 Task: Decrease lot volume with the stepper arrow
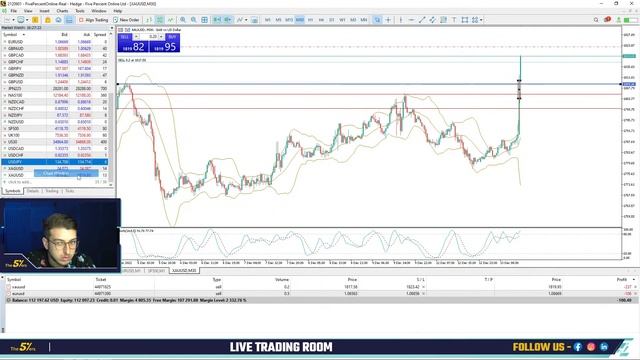pos(136,37)
